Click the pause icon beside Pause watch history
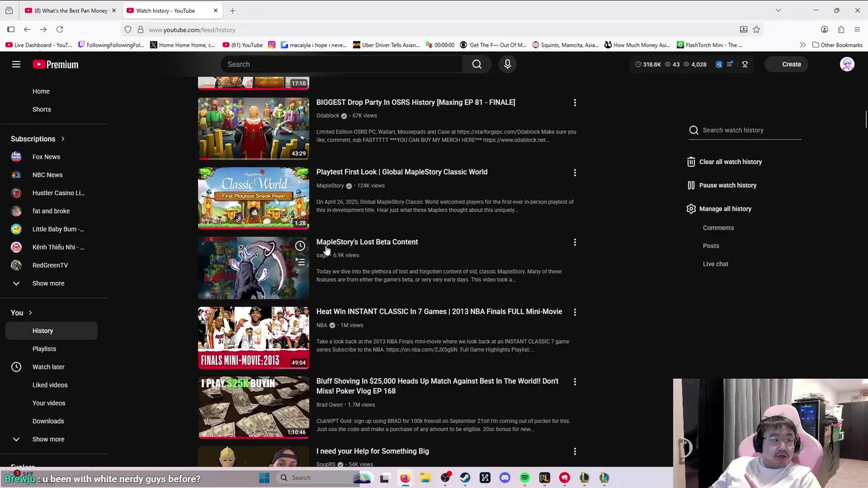The image size is (868, 488). (691, 185)
